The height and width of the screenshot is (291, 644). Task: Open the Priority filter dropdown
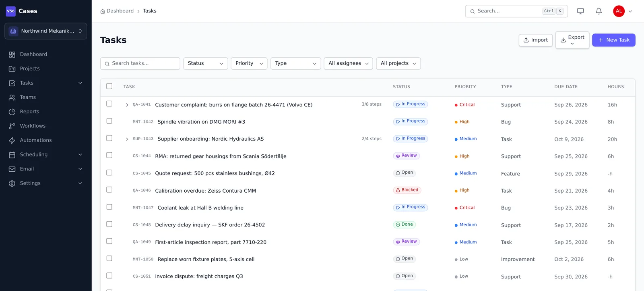pos(249,64)
